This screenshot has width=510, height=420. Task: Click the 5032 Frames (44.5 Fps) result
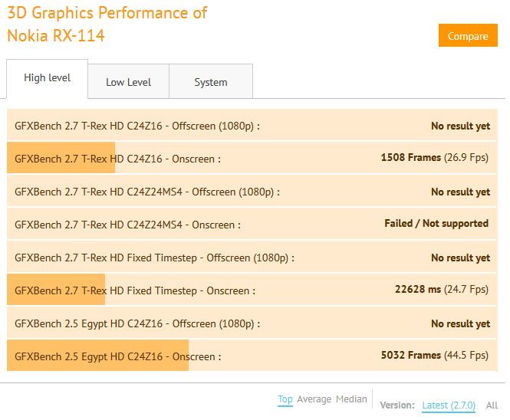435,355
